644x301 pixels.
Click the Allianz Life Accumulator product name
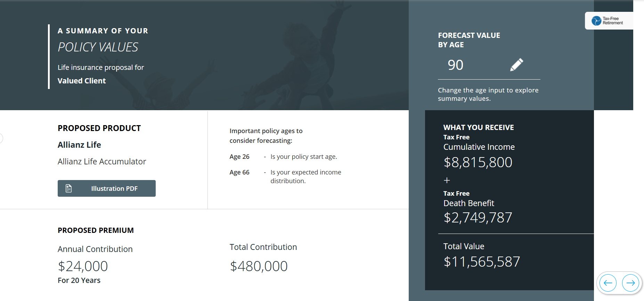pyautogui.click(x=102, y=162)
